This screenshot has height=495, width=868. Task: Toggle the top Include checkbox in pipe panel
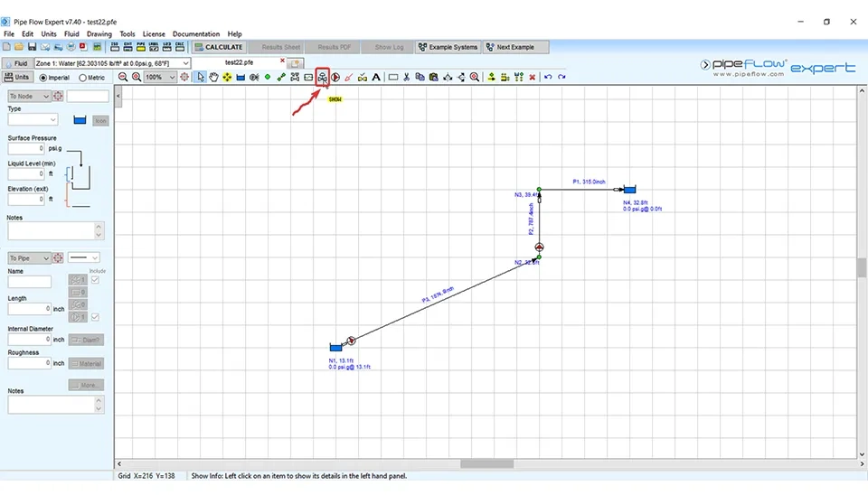point(95,280)
